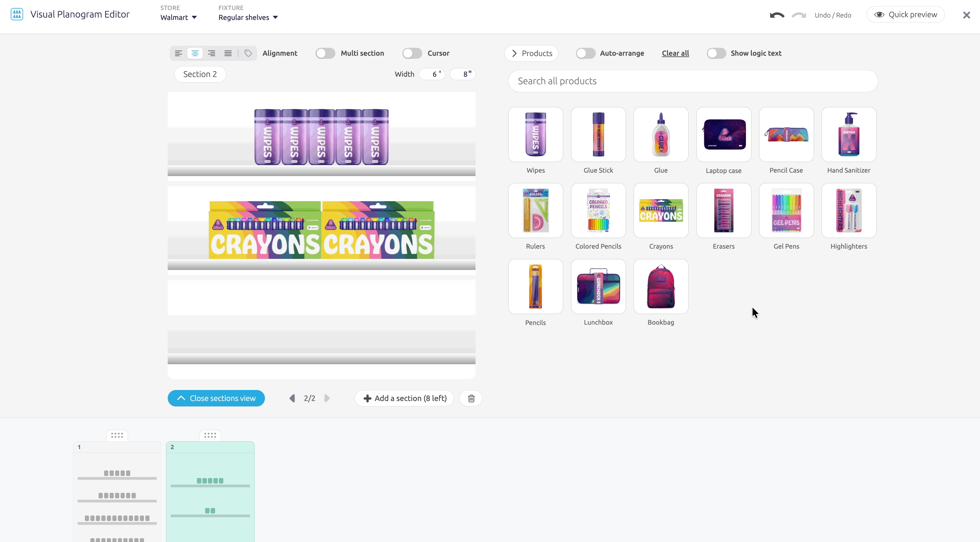The width and height of the screenshot is (980, 542).
Task: Click the Section 2 label button
Action: pyautogui.click(x=200, y=74)
